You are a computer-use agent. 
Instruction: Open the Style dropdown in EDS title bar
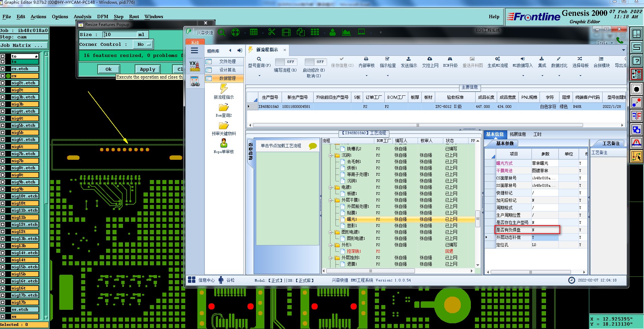coord(605,43)
